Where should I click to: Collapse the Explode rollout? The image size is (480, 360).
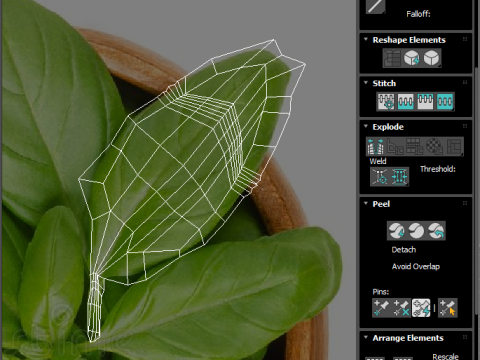(x=366, y=127)
